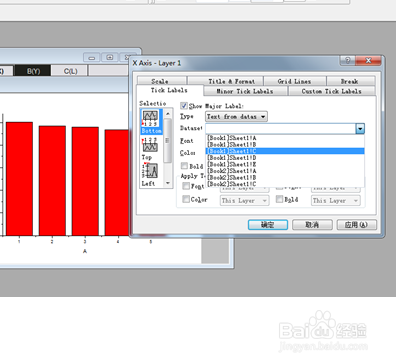The height and width of the screenshot is (364, 396).
Task: Choose [Book1]Sheet1!B from dataset list
Action: [x=285, y=144]
